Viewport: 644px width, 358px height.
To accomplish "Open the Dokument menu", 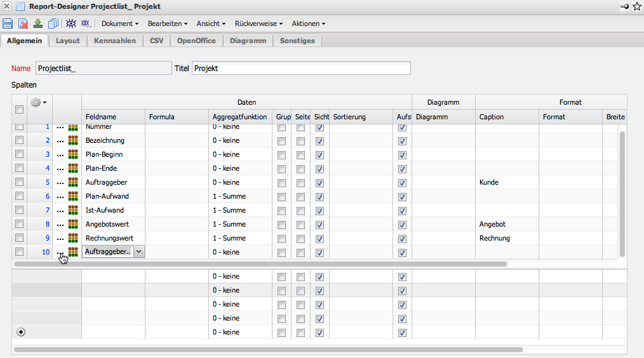I will (120, 23).
